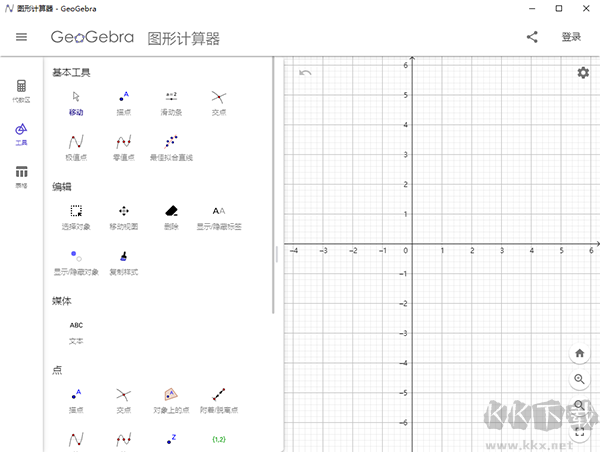Screen dimensions: 600x452
Task: Switch to the 工具 tools tab
Action: (x=21, y=134)
